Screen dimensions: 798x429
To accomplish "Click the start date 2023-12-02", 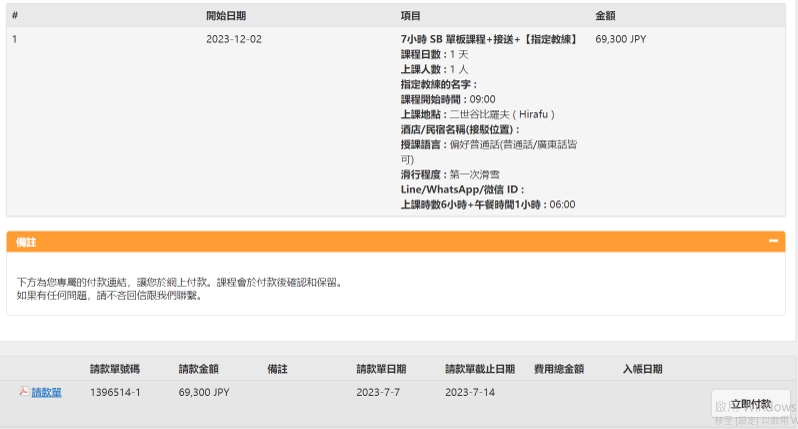I will [234, 39].
